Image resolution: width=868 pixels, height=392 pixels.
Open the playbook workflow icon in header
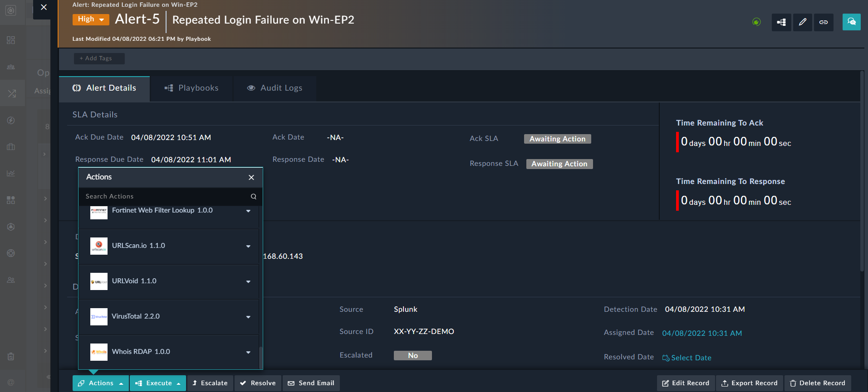[x=781, y=22]
